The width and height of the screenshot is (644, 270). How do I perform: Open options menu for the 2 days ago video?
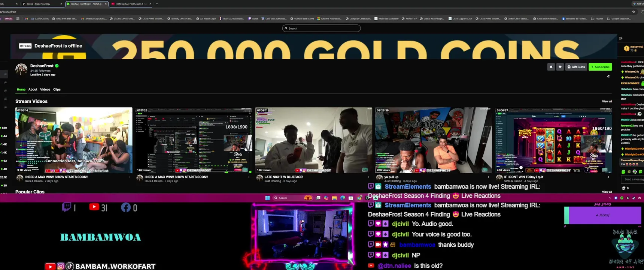[129, 177]
